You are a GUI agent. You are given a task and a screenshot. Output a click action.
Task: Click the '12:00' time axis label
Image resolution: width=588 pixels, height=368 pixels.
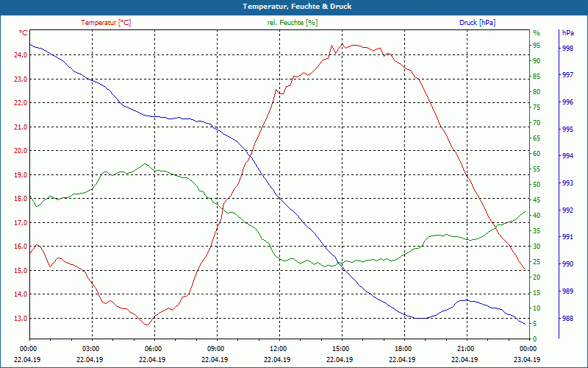pos(278,349)
